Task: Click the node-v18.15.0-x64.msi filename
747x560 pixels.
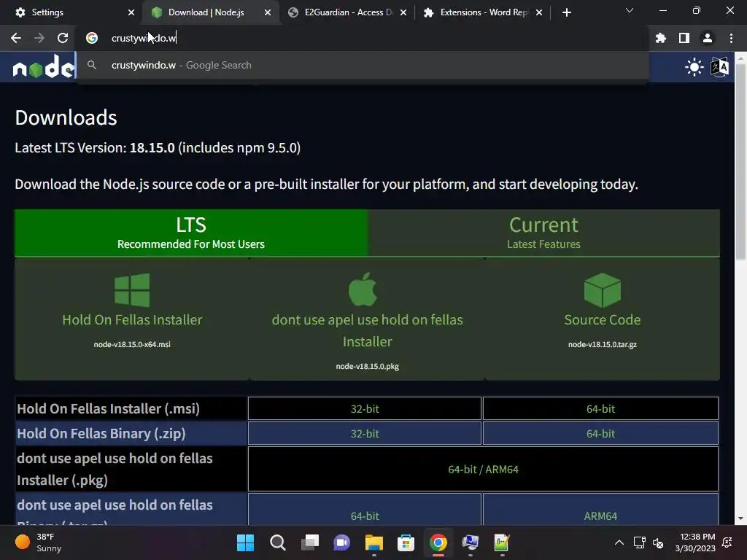Action: pos(132,344)
